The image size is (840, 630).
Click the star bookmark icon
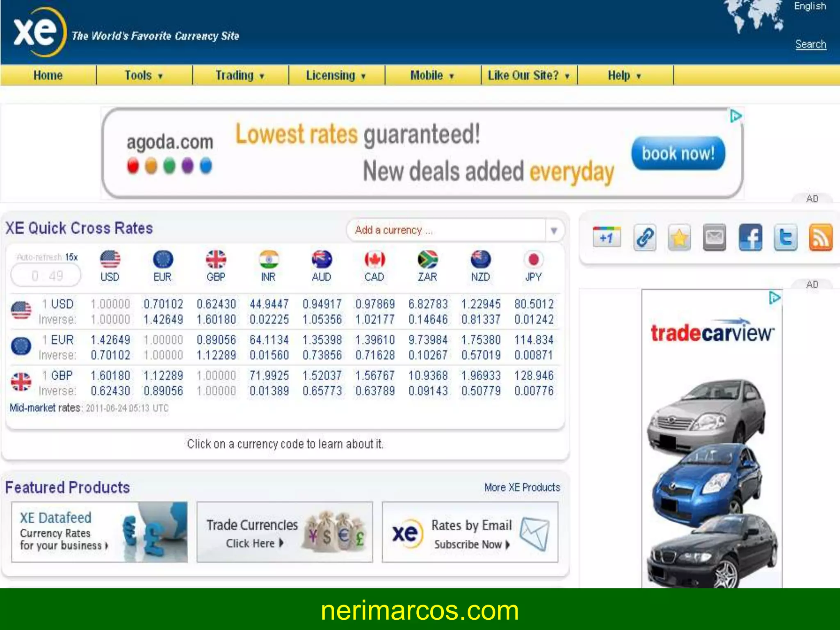(x=679, y=237)
